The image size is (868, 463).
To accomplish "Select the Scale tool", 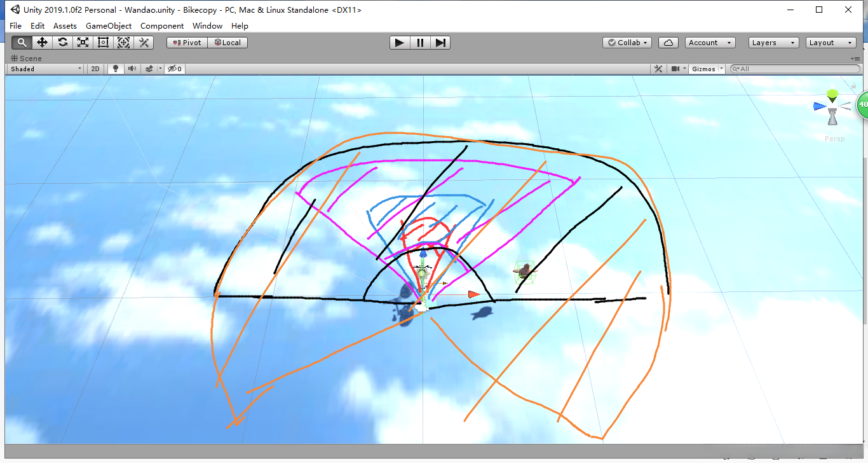I will click(x=83, y=43).
